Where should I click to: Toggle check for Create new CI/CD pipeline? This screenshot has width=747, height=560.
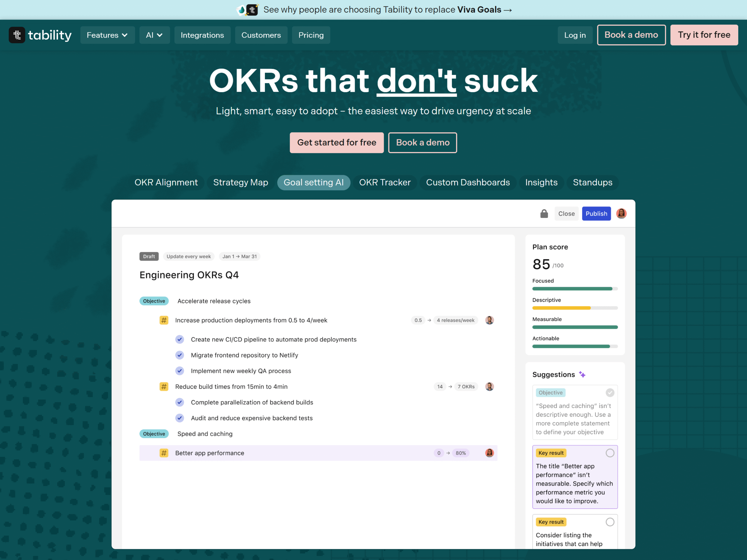[180, 339]
